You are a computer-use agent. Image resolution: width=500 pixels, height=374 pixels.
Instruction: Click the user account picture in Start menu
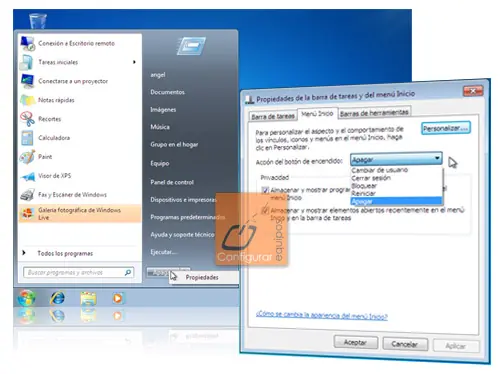coord(191,46)
